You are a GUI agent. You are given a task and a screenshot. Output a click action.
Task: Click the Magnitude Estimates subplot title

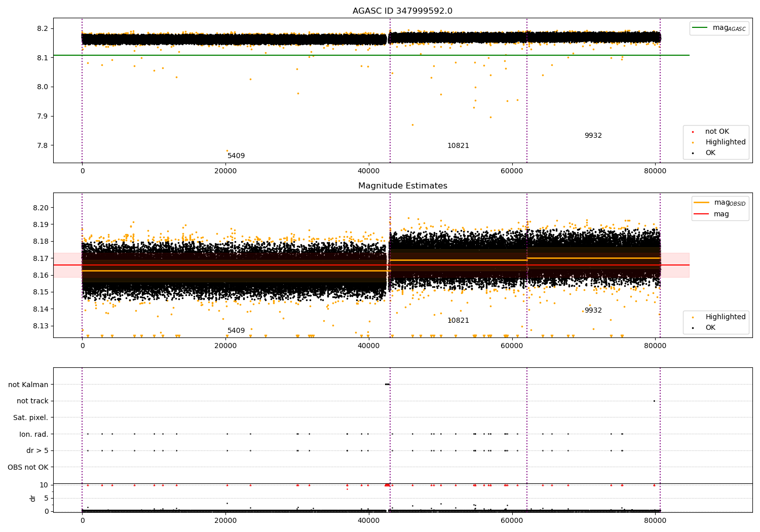403,186
